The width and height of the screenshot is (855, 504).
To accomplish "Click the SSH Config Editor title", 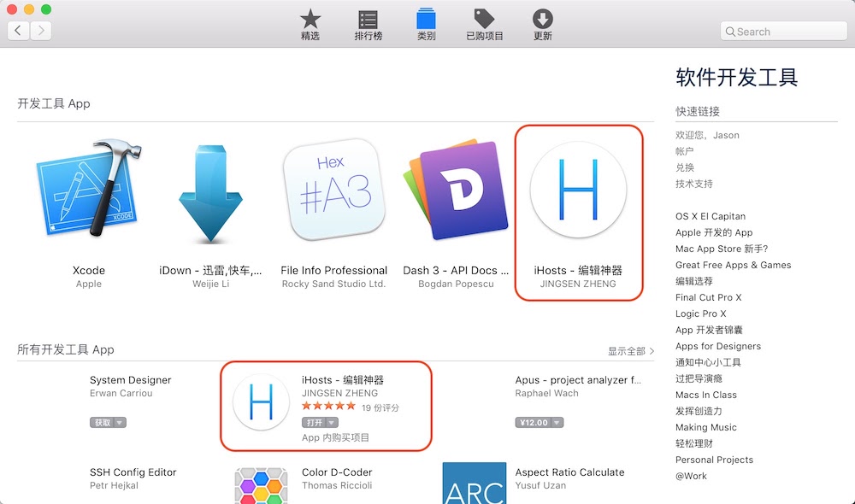I will click(133, 472).
